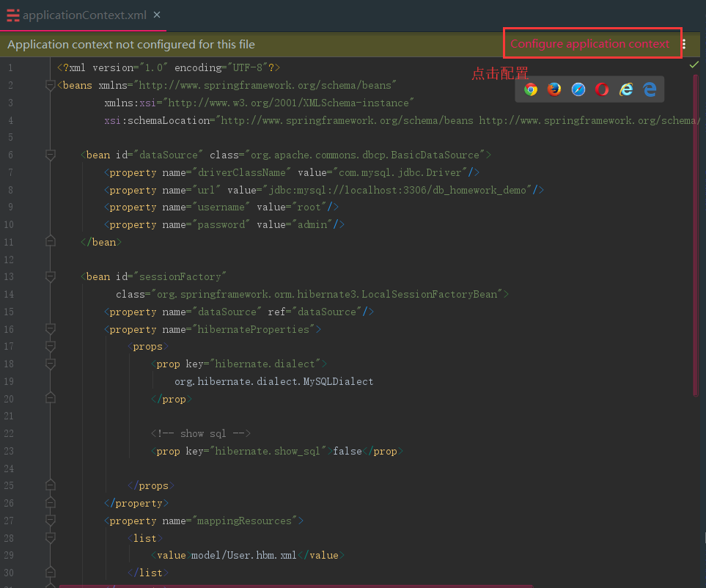The image size is (706, 588).
Task: Collapse the props element fold on line 17
Action: pos(51,346)
